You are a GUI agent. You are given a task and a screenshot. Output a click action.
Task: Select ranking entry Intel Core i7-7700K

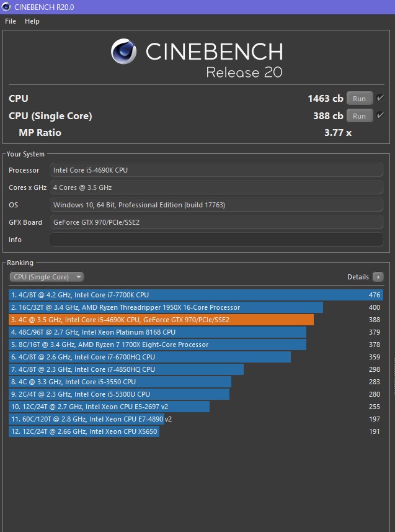(196, 295)
